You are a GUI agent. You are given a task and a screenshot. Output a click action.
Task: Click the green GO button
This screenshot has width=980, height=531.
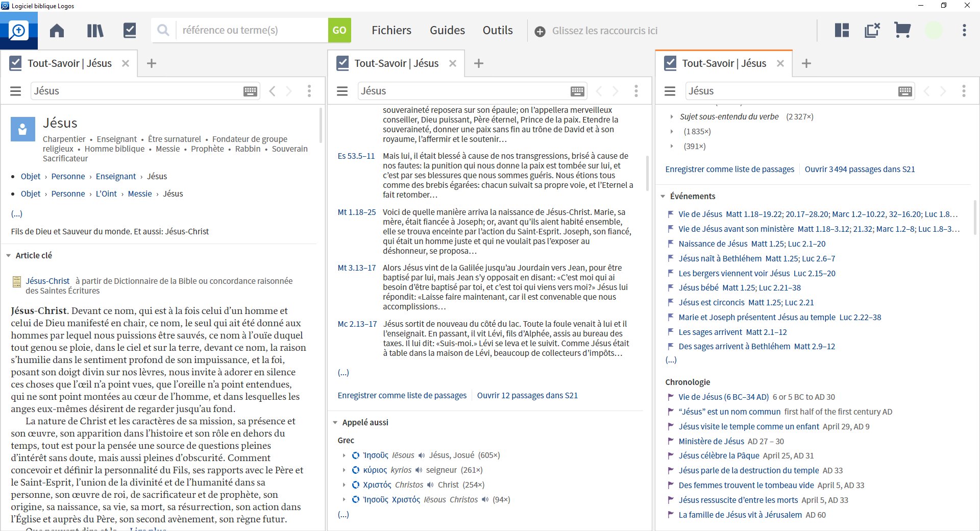coord(339,30)
